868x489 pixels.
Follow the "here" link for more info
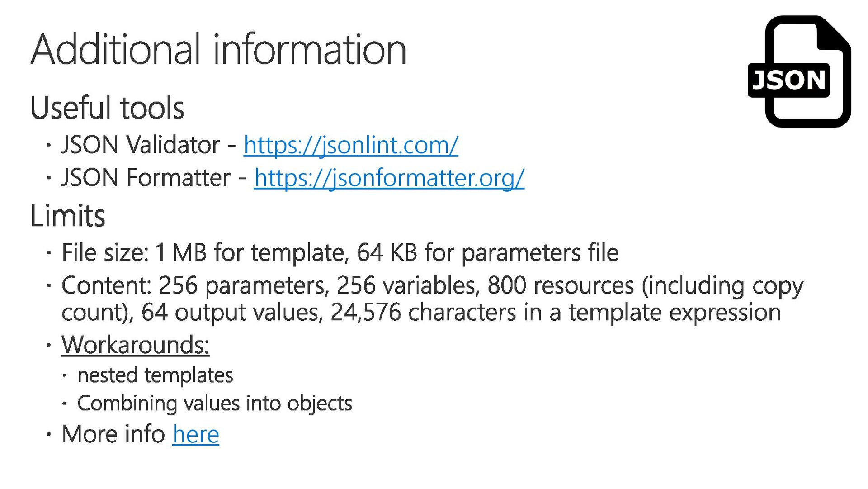(195, 435)
